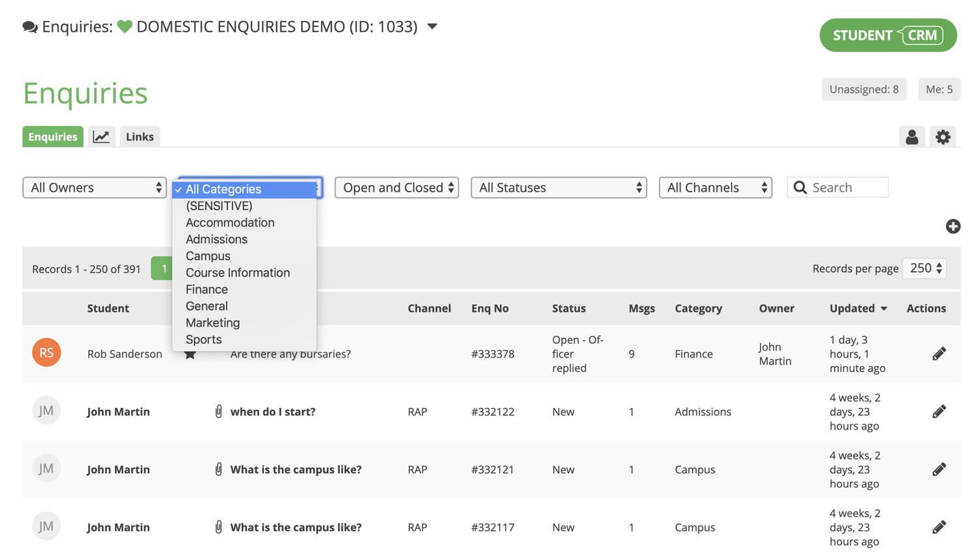Adjust the Records per page stepper
This screenshot has width=980, height=555.
(937, 268)
